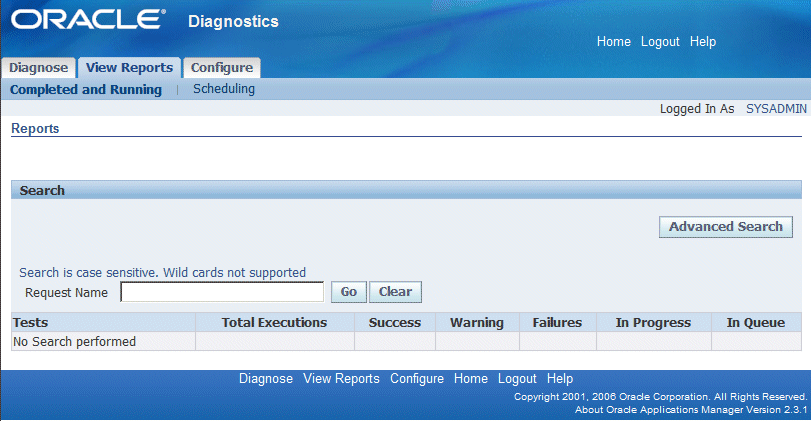Click the Tests column header

(x=103, y=322)
